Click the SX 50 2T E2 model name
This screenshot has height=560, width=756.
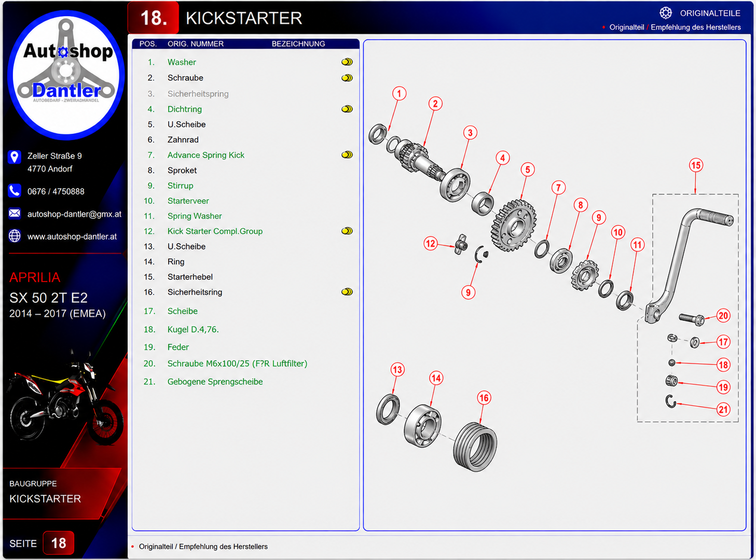click(x=48, y=298)
